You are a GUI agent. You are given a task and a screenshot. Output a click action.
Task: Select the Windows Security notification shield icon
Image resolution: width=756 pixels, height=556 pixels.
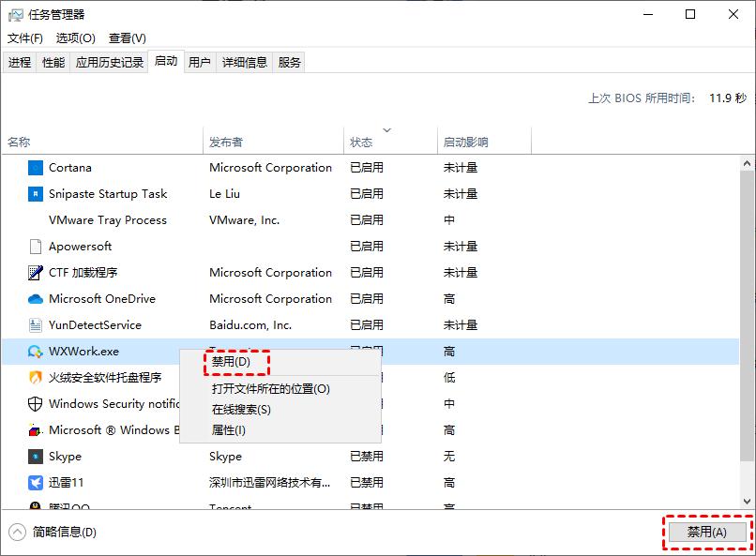click(x=36, y=403)
